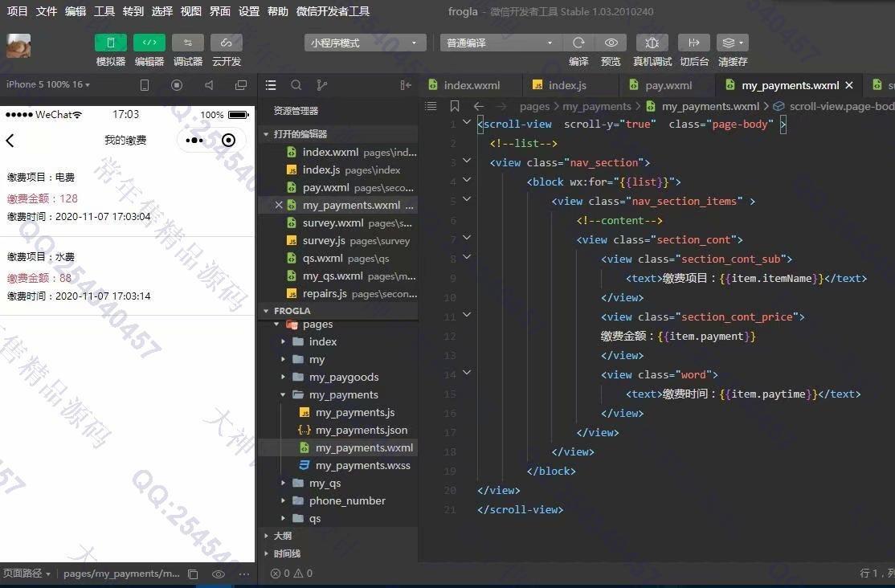Open the 设置 menu

(249, 11)
